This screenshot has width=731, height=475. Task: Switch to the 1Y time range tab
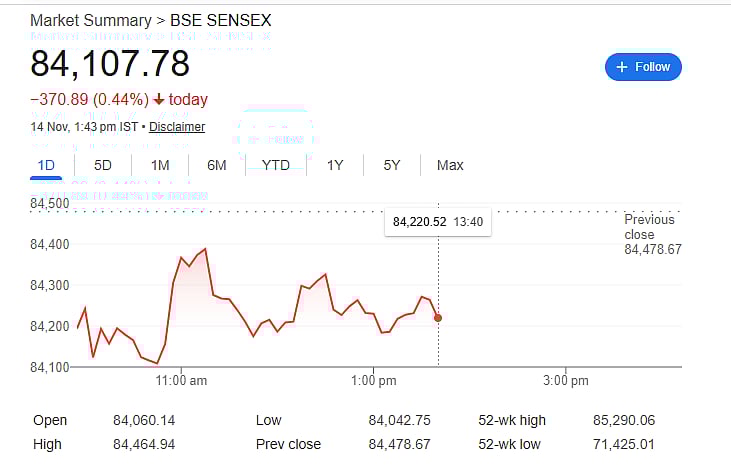tap(335, 165)
